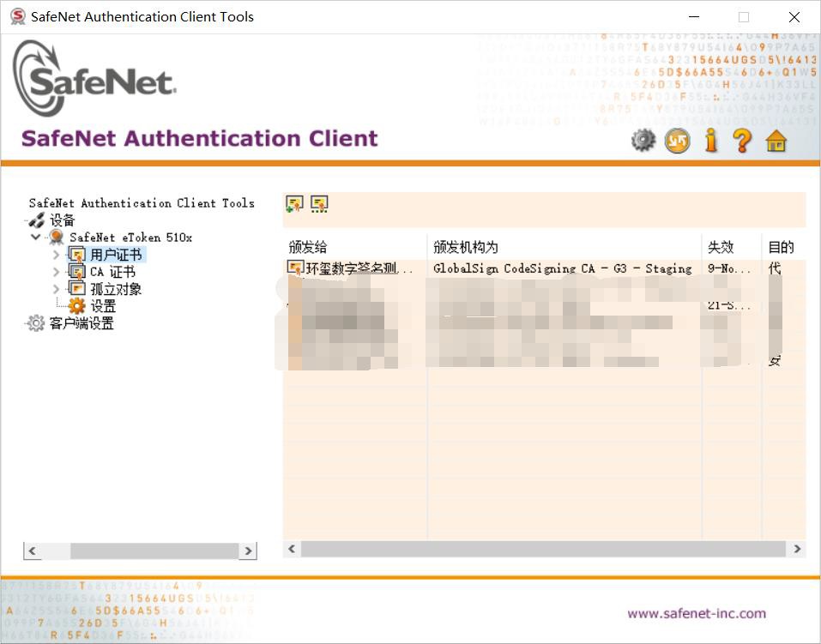Click GlobalSign CodeSigning CA - G3 - Staging cell
Viewport: 821px width, 644px height.
(x=562, y=268)
